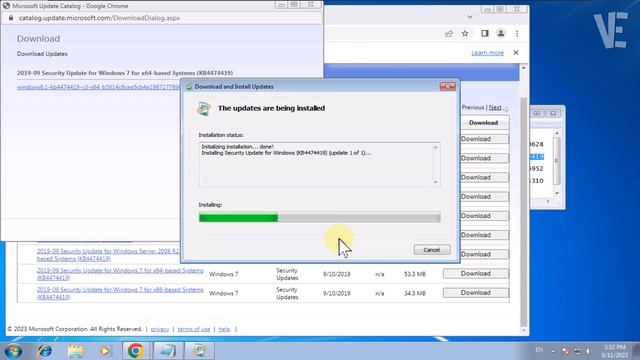Viewport: 640px width, 360px height.
Task: Click the 53.3 MB size cell
Action: coord(415,274)
